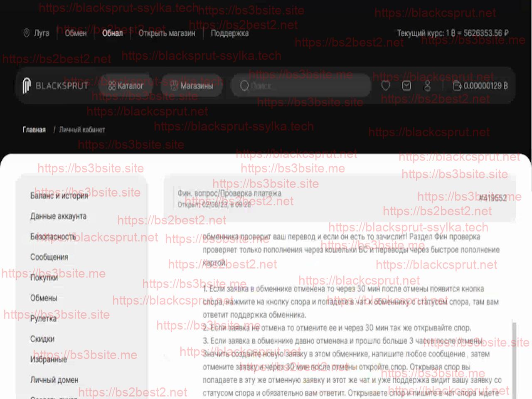Click the ticket number #419552
This screenshot has height=399, width=532.
click(x=493, y=198)
